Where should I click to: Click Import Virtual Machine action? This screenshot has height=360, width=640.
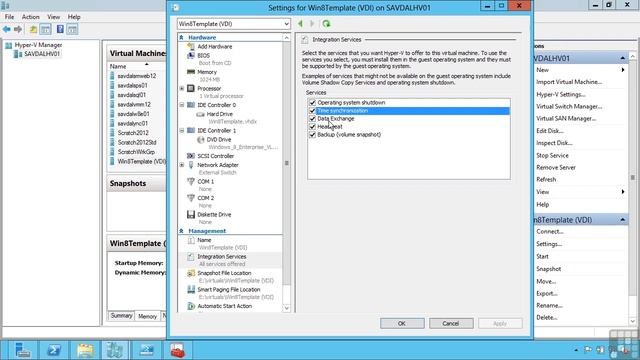click(569, 82)
